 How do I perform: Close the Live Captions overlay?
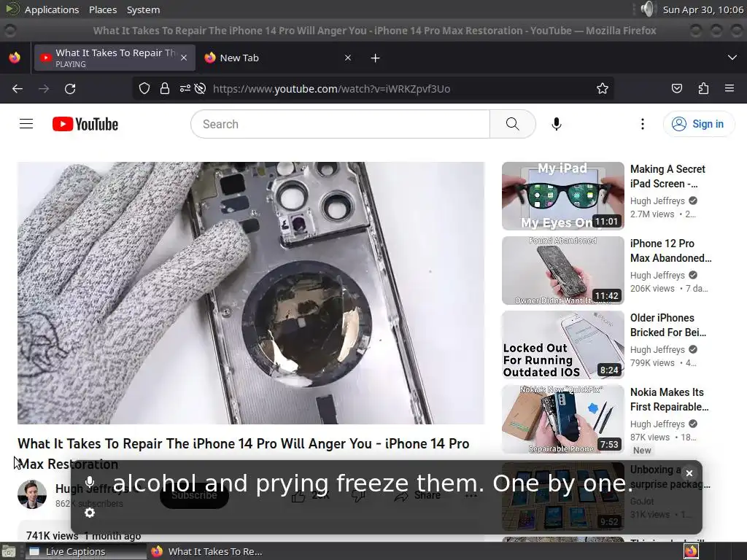(x=689, y=472)
